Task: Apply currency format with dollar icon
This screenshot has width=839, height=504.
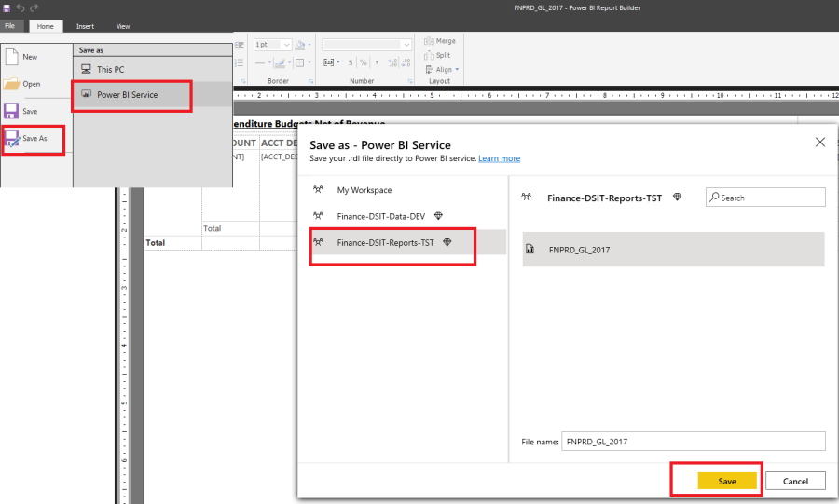Action: click(351, 62)
